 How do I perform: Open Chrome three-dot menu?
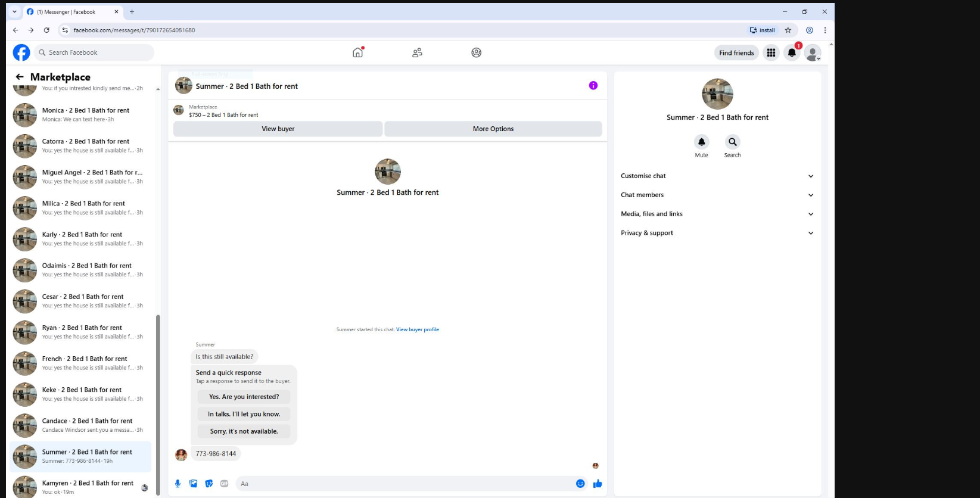coord(825,30)
